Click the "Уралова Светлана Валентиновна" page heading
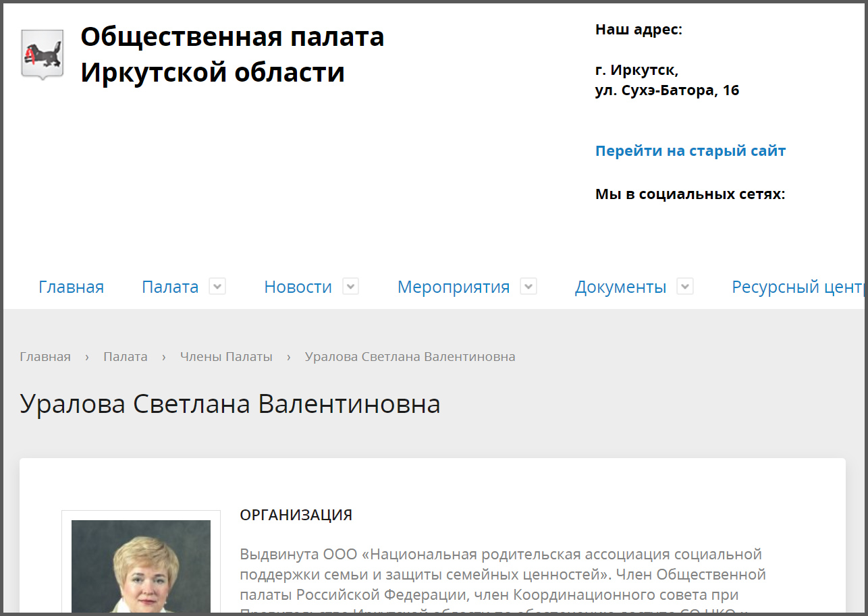Viewport: 868px width, 616px height. (x=230, y=404)
